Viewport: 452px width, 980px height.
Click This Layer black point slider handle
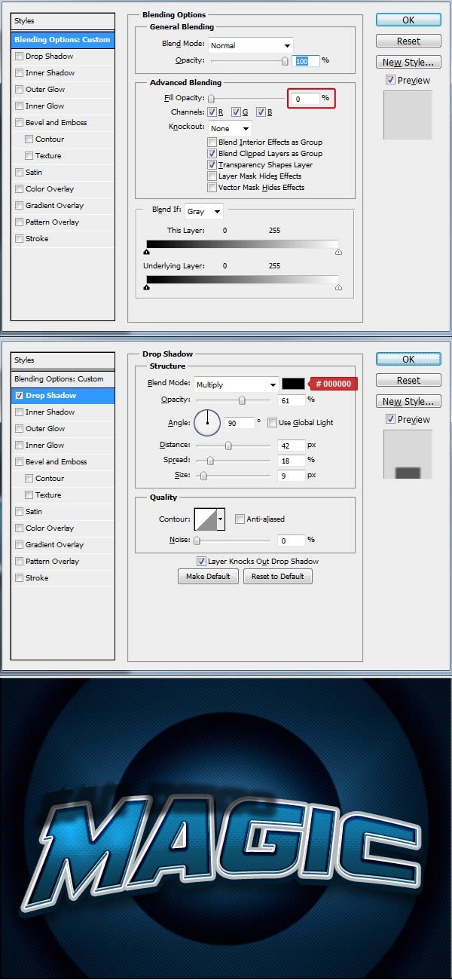146,253
